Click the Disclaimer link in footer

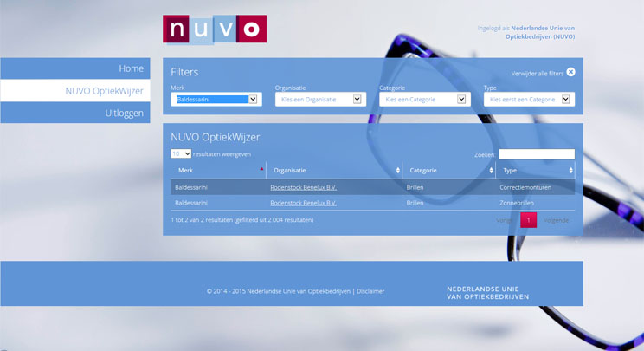(x=370, y=291)
